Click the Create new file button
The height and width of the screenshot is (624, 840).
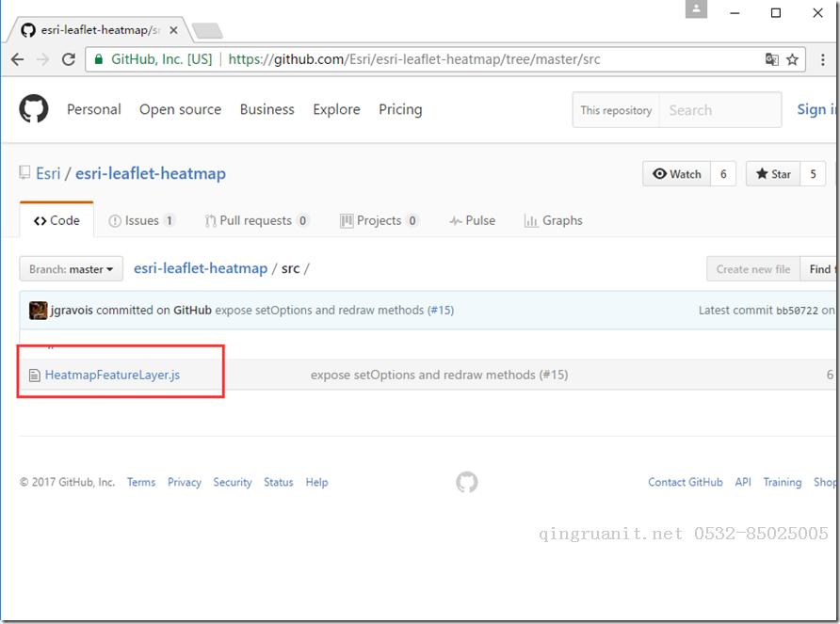click(752, 269)
